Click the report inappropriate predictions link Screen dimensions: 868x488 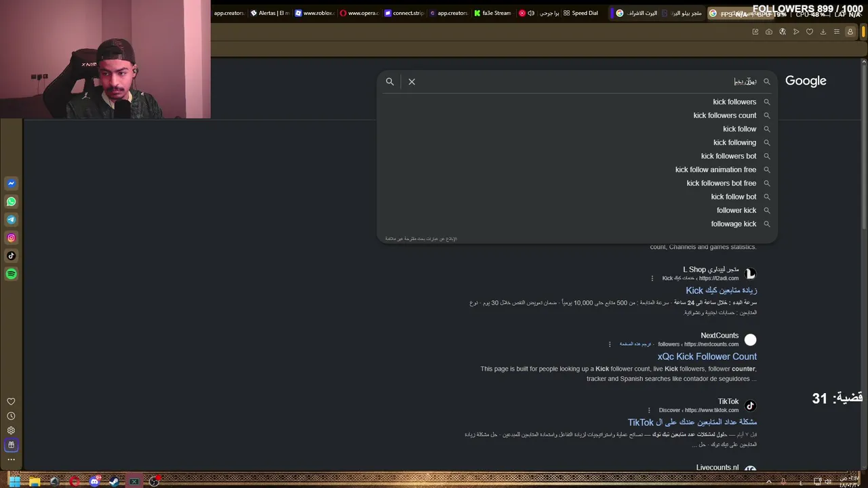click(421, 239)
